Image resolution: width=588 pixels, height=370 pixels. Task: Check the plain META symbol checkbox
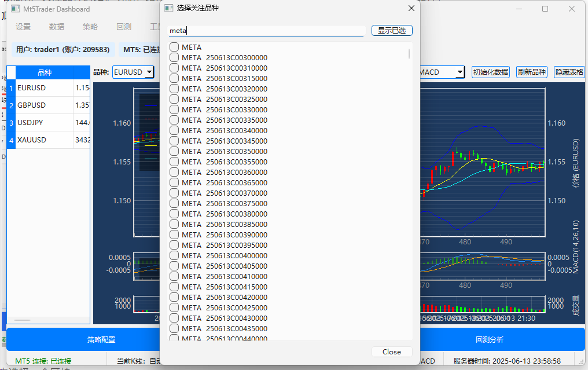tap(174, 47)
